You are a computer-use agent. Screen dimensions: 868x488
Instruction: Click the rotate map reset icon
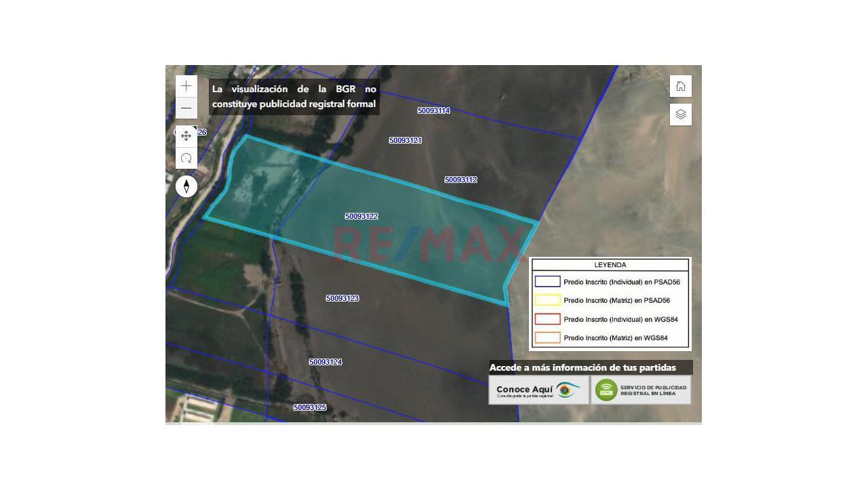[186, 158]
